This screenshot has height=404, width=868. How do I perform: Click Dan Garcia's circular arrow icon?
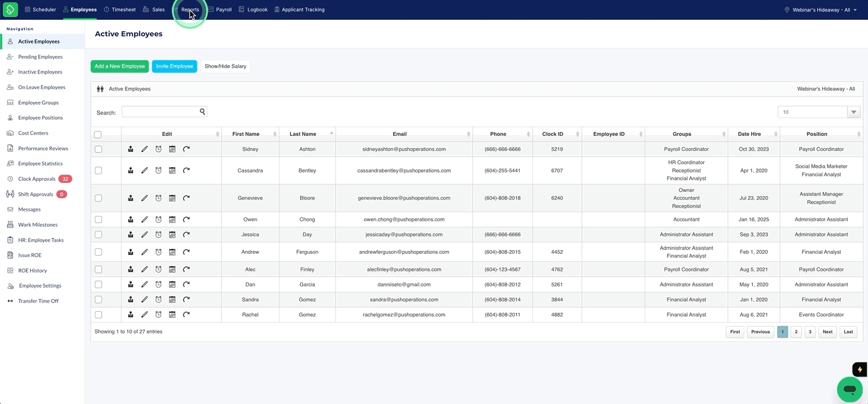[x=187, y=285]
